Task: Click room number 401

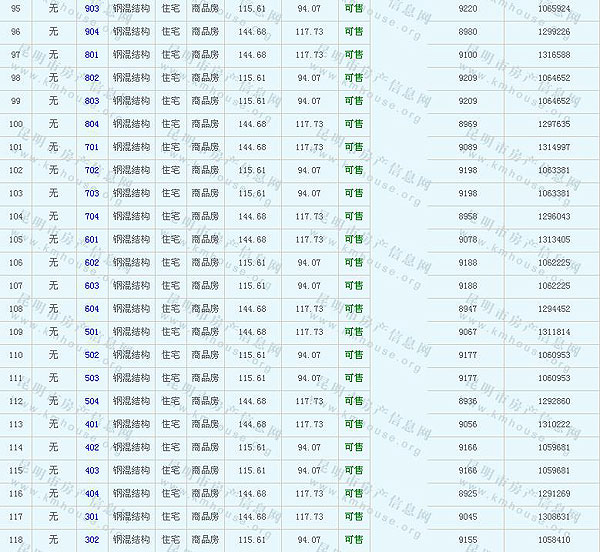Action: (92, 424)
